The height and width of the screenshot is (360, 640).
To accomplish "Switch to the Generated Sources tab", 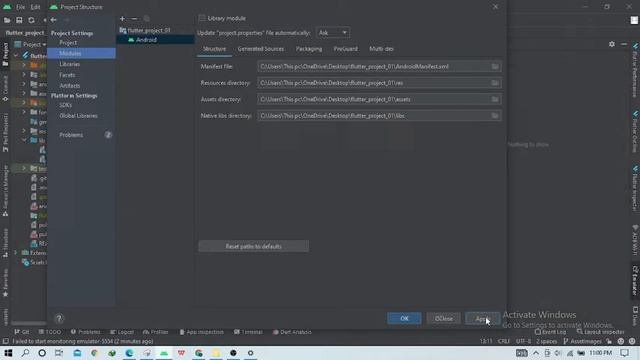I will point(260,49).
